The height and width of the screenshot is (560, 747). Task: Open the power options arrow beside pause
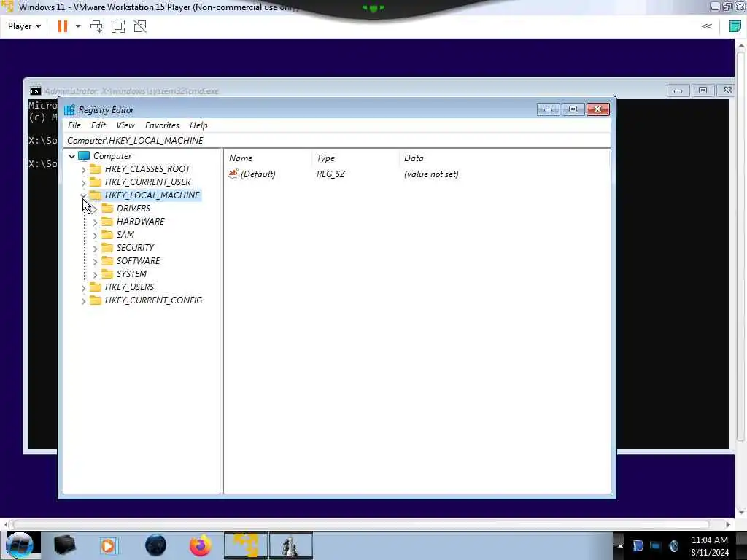pos(78,26)
